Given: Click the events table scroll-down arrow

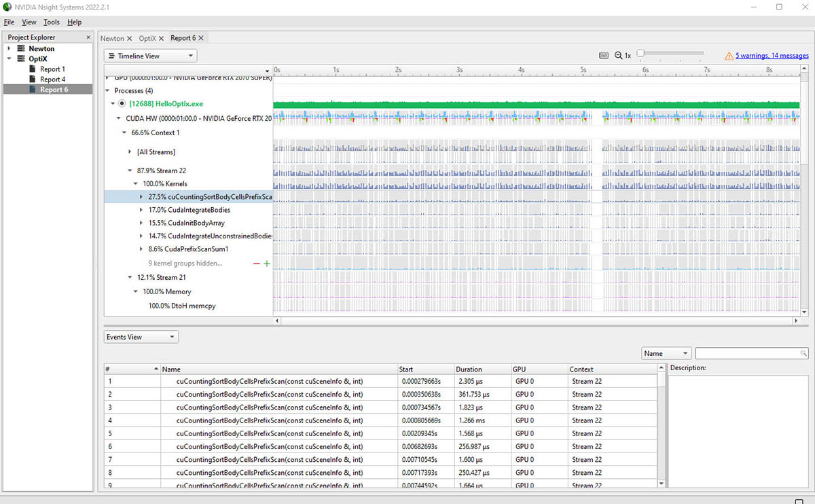Looking at the screenshot, I should 662,483.
